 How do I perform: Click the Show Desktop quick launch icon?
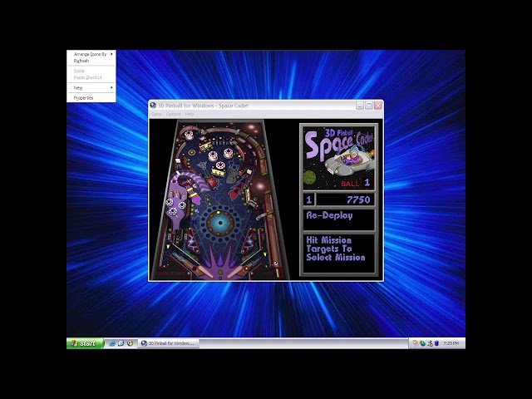[121, 343]
